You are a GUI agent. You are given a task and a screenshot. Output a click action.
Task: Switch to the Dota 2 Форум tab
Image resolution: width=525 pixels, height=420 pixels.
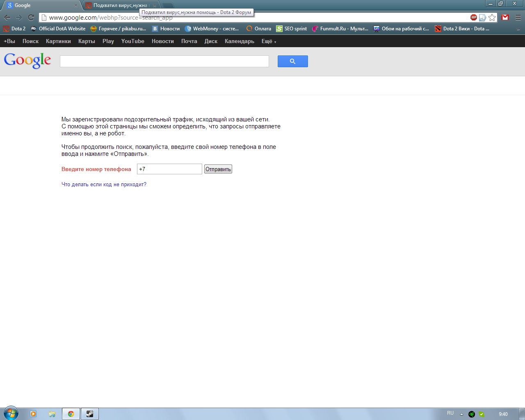(120, 5)
